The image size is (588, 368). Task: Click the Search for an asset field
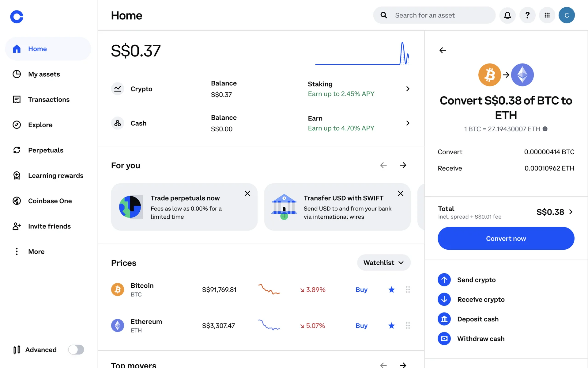435,15
